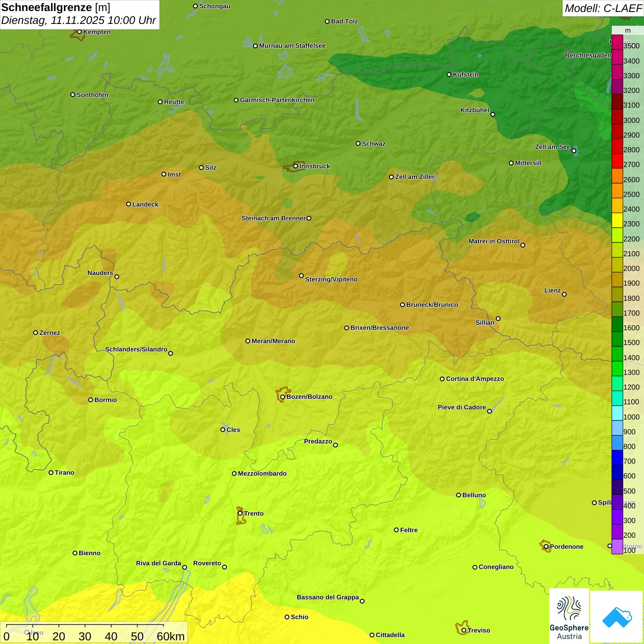
Task: Click the 'Schongau' label
Action: click(215, 6)
